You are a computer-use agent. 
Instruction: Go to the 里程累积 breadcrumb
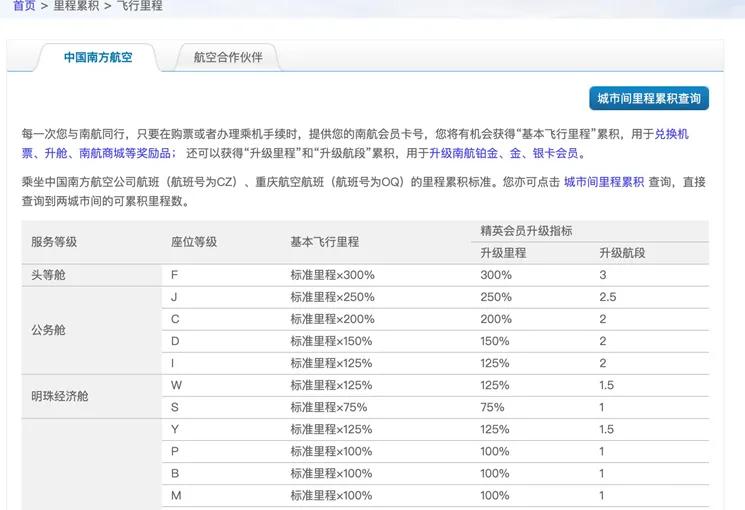76,6
